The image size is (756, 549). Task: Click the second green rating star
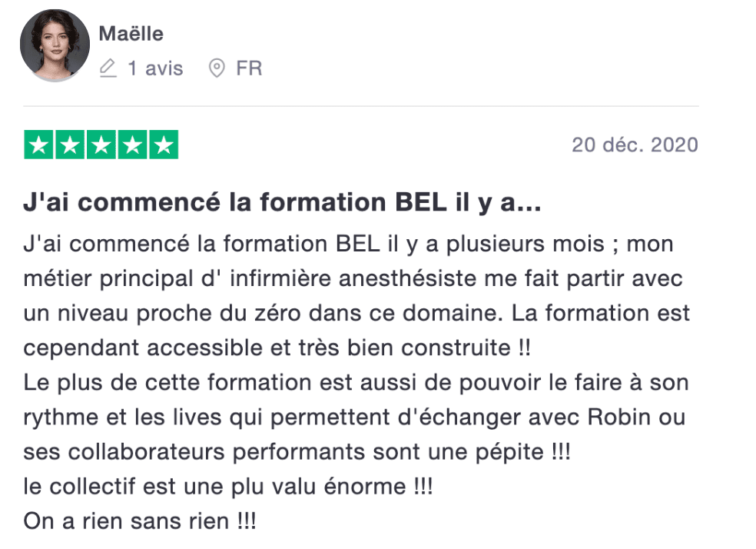(70, 145)
